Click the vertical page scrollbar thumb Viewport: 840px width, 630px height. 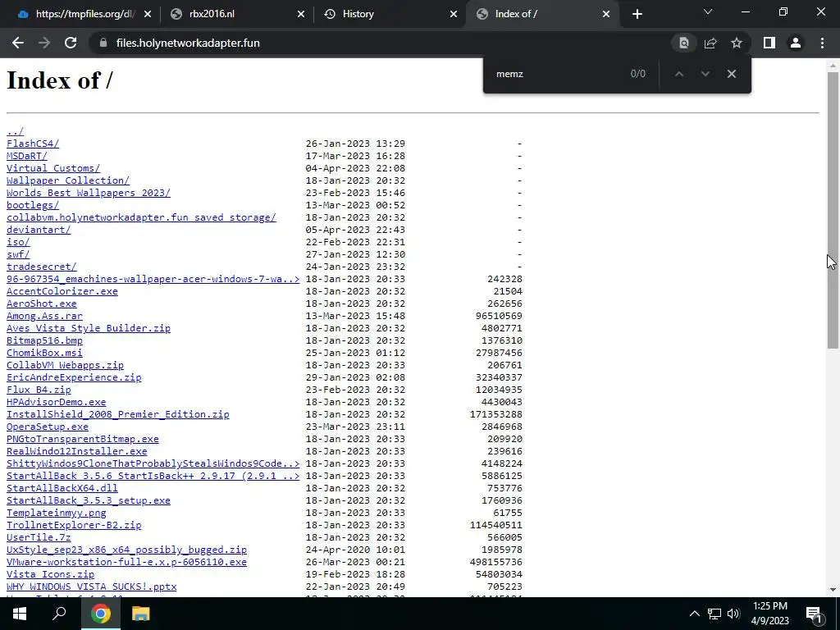[x=833, y=210]
